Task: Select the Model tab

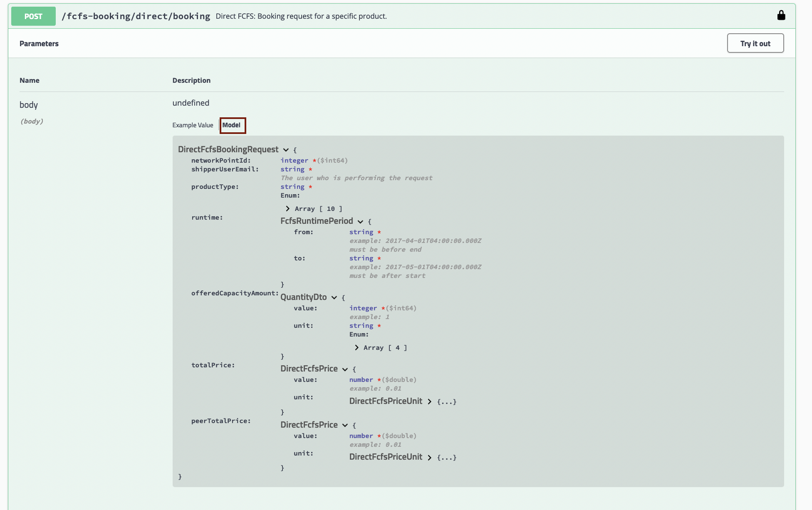Action: 231,125
